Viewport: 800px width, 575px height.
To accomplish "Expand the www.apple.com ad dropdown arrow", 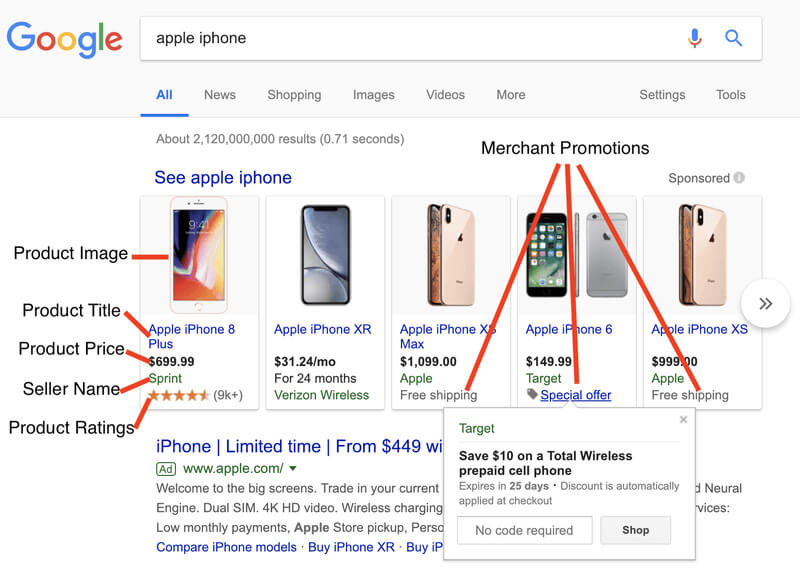I will pos(293,468).
